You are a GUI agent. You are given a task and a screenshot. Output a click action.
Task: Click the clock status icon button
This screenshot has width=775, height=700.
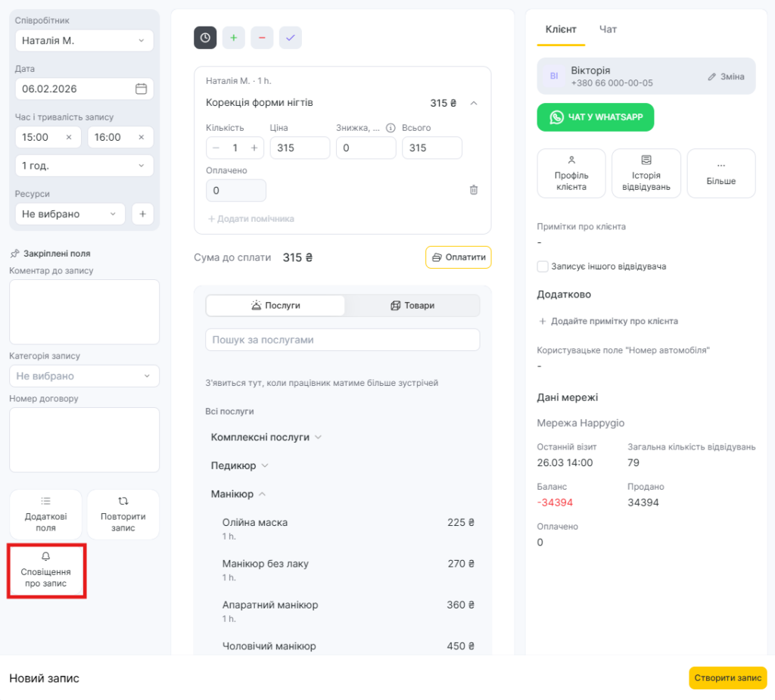click(205, 38)
